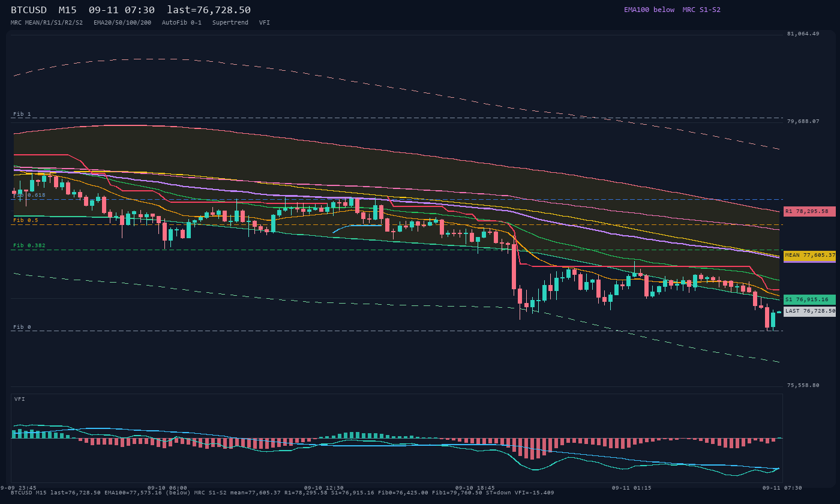Click ST=down in the bottom status line
The width and height of the screenshot is (840, 504).
[x=499, y=493]
